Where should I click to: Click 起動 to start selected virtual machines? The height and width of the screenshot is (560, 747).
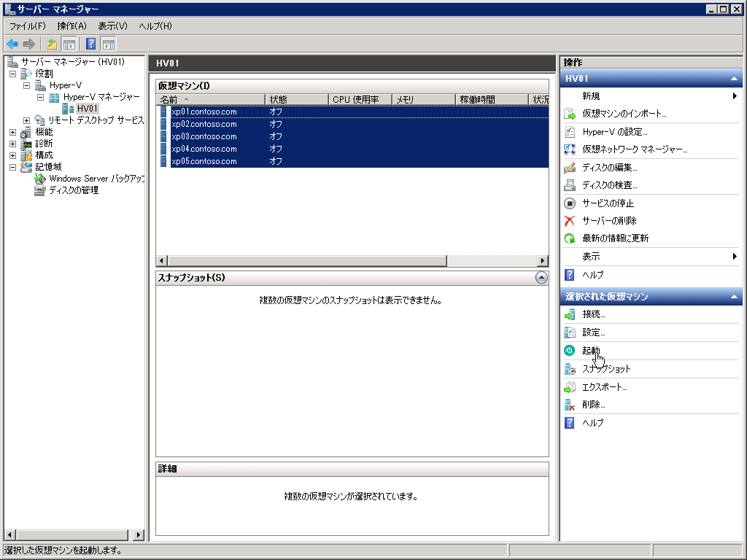coord(591,351)
